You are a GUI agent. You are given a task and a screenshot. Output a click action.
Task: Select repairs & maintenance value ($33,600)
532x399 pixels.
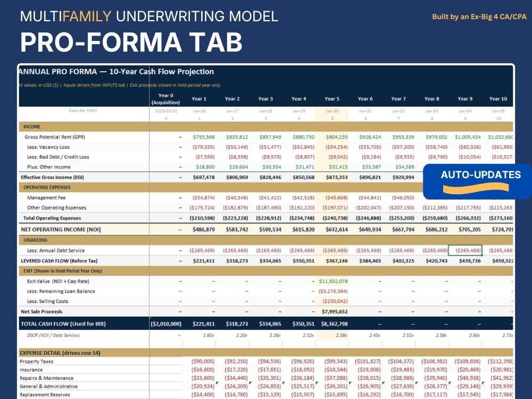click(203, 378)
